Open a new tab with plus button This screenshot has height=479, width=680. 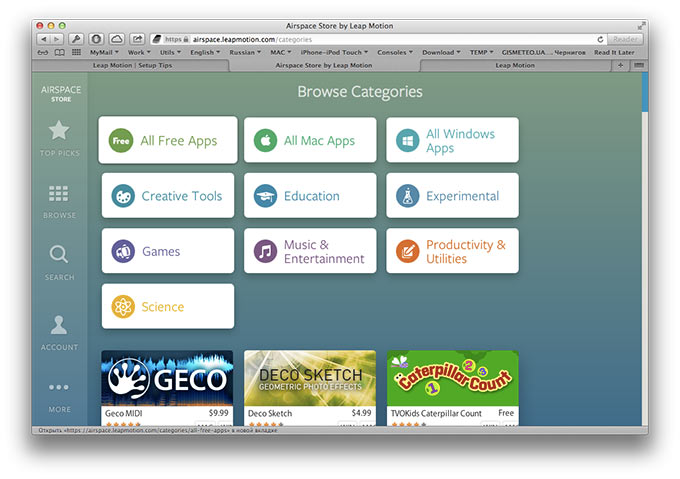621,65
